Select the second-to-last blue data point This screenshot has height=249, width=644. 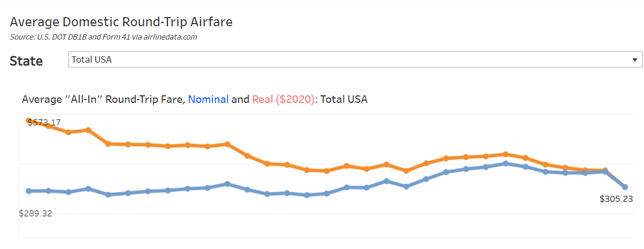pyautogui.click(x=605, y=171)
